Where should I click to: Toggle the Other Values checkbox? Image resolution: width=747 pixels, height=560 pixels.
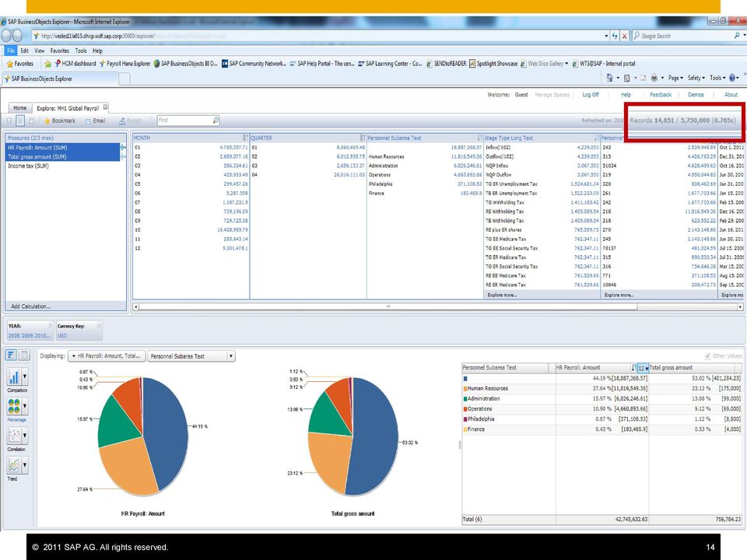[x=707, y=355]
